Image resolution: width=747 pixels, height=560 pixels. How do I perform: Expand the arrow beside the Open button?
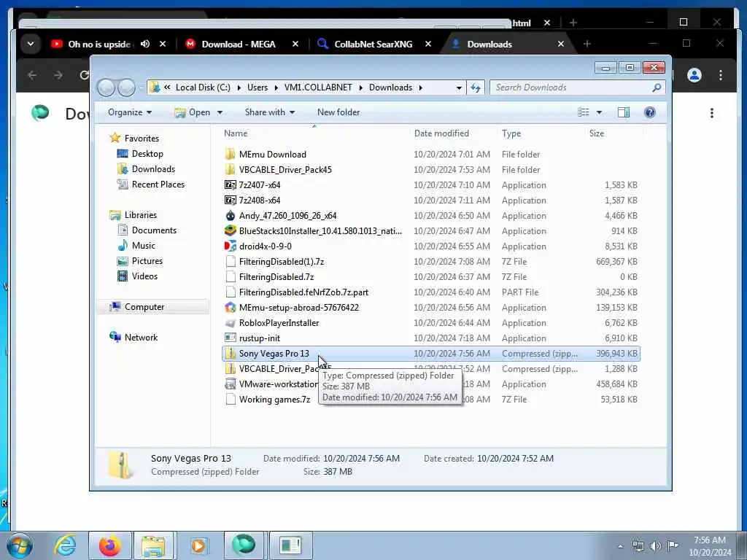(220, 112)
